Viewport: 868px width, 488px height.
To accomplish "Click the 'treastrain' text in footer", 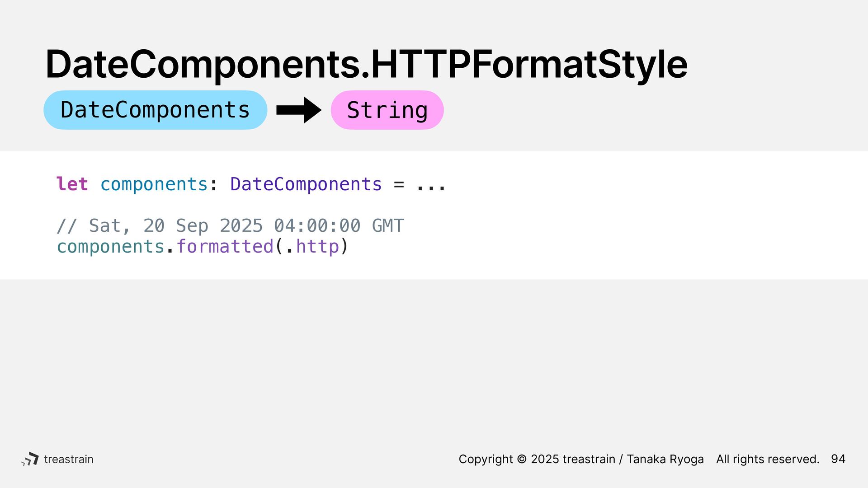I will pyautogui.click(x=69, y=459).
